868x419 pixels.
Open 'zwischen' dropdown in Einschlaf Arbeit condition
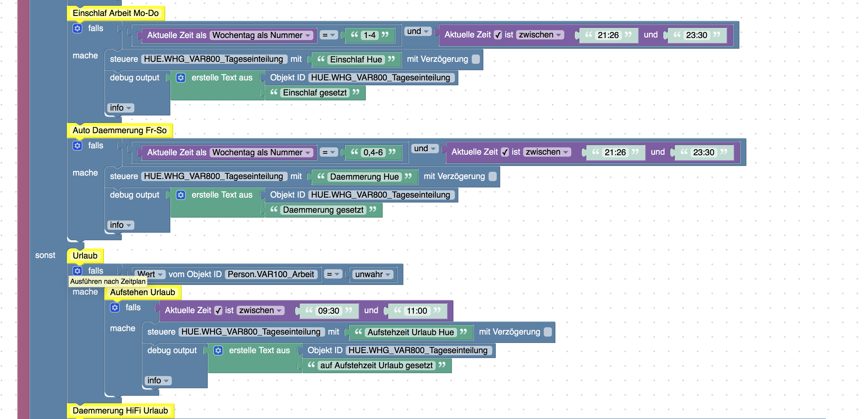540,35
